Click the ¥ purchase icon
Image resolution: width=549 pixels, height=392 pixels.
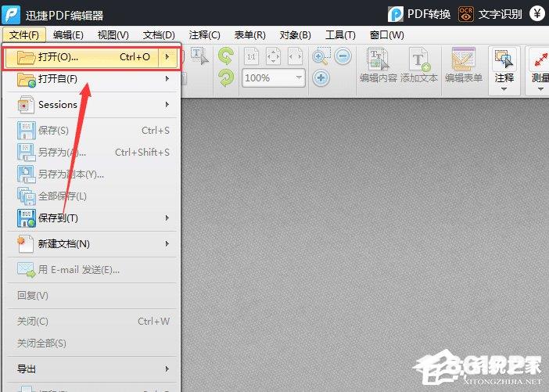tap(537, 13)
